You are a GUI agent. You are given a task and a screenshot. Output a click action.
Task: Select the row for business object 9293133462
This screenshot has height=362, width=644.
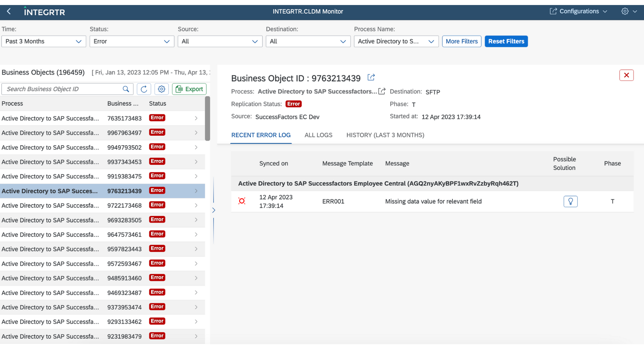102,322
